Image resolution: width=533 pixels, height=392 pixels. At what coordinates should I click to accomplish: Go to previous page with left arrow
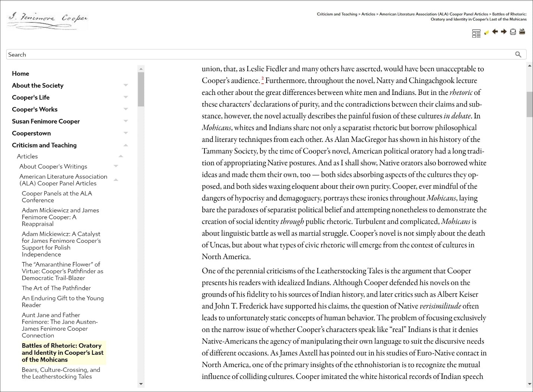(495, 32)
